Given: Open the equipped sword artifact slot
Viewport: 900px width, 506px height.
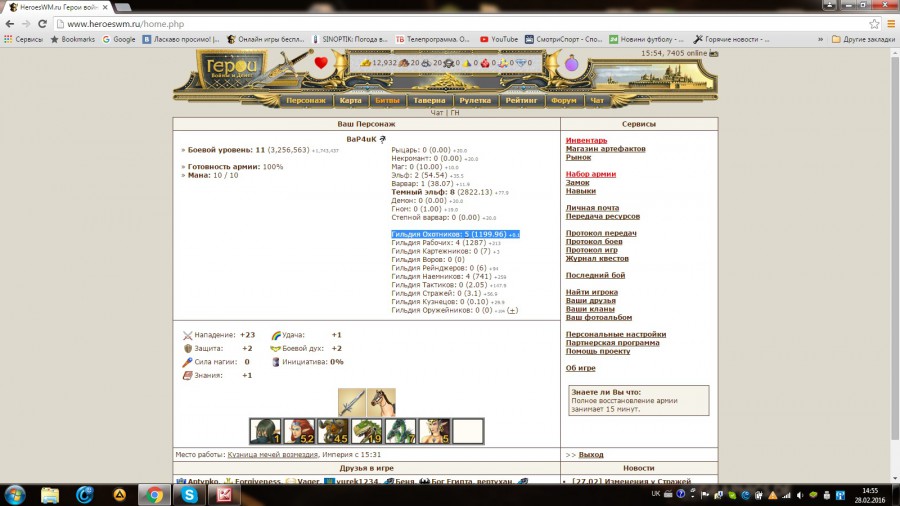Looking at the screenshot, I should click(352, 402).
